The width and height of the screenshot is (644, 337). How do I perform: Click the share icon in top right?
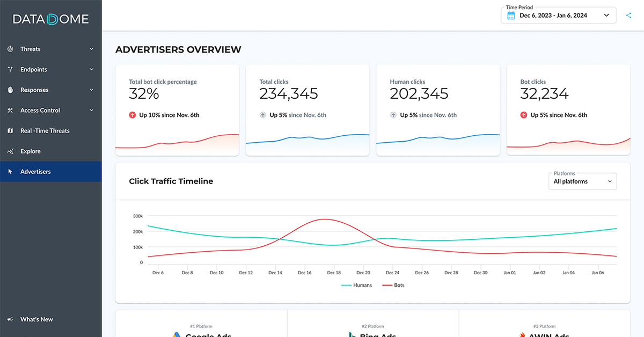(x=629, y=16)
